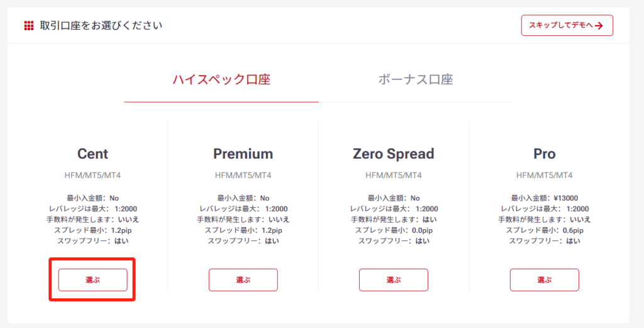Open the ボーナス口座 tab
The height and width of the screenshot is (328, 644).
416,80
